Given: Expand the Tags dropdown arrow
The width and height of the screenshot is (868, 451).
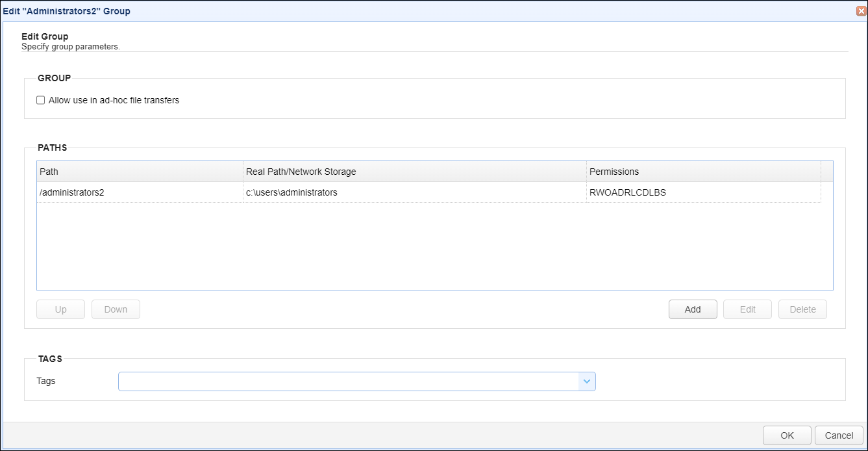Looking at the screenshot, I should [587, 381].
